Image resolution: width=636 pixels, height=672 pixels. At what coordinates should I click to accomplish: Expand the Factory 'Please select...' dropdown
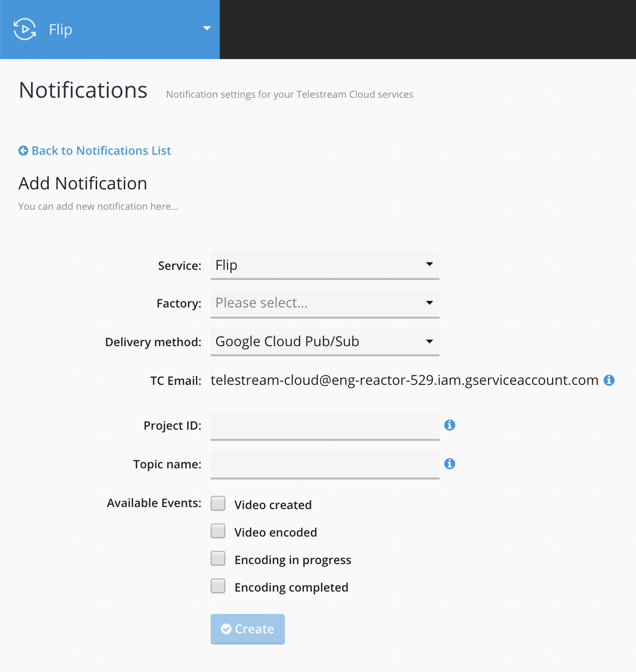(325, 303)
